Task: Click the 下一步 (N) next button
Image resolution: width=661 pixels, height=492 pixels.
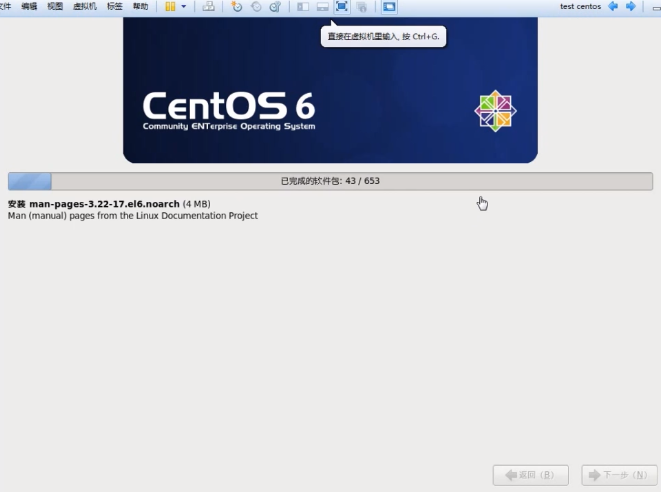Action: pyautogui.click(x=619, y=475)
